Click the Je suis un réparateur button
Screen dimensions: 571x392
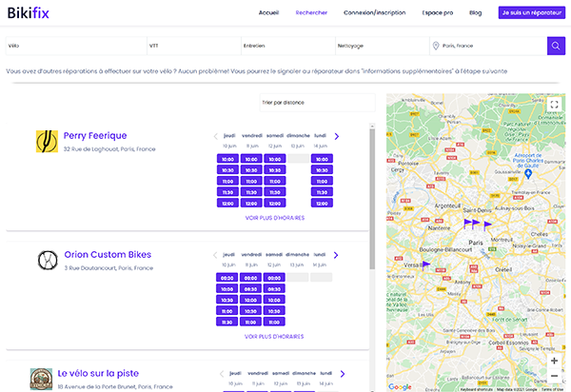pos(531,12)
